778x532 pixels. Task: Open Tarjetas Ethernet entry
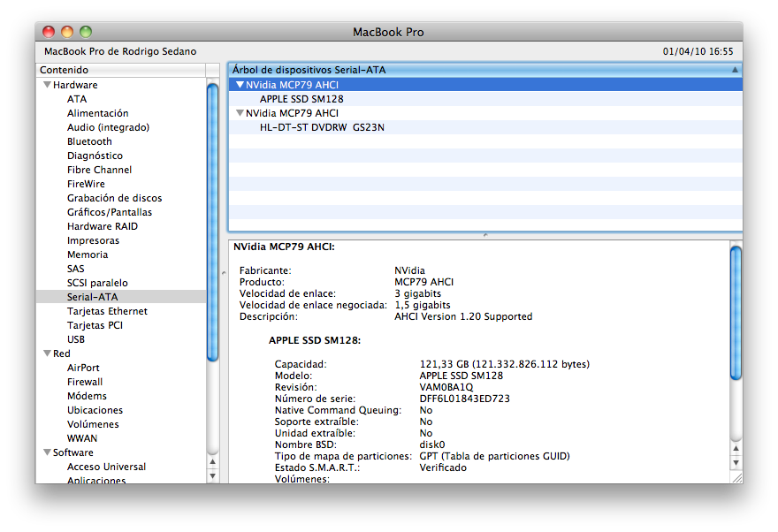107,311
